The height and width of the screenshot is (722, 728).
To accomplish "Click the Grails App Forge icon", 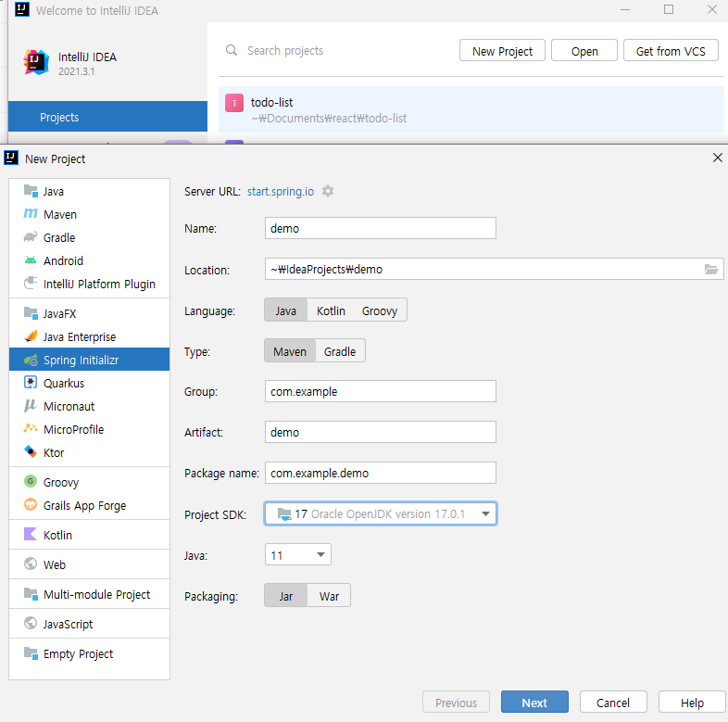I will coord(31,504).
